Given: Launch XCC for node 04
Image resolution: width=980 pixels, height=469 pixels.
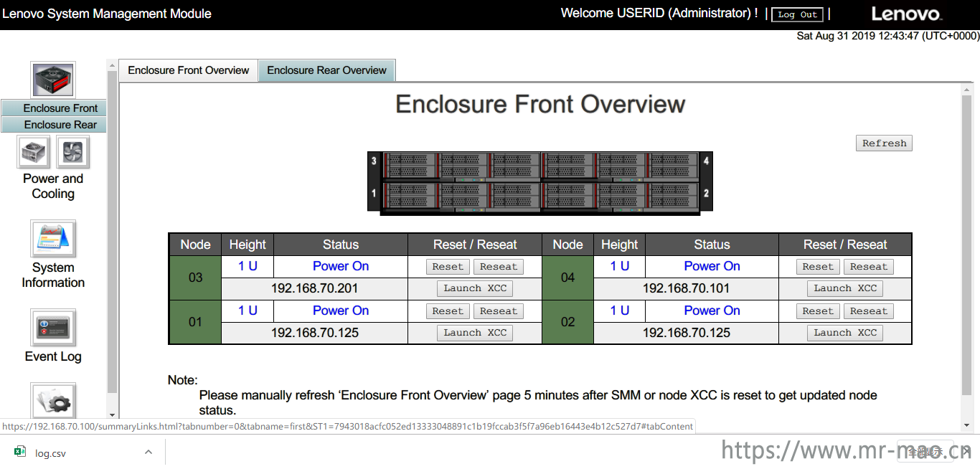Looking at the screenshot, I should click(x=845, y=288).
